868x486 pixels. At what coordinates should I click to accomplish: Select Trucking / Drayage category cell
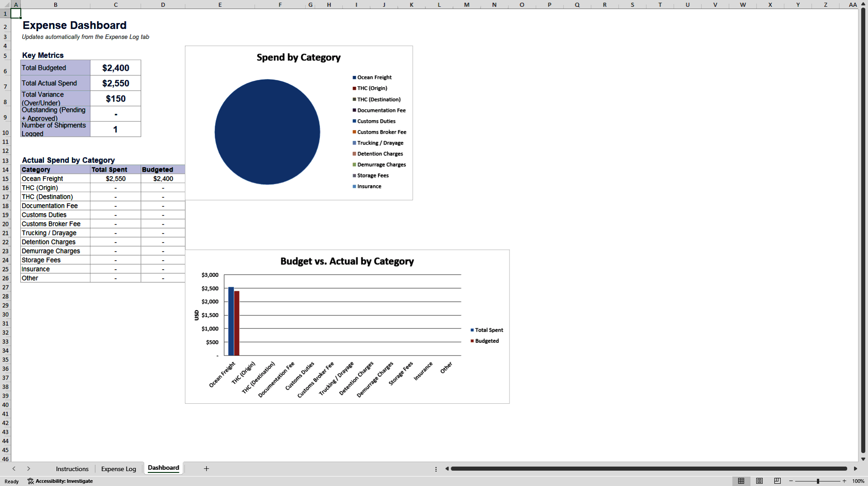(55, 233)
